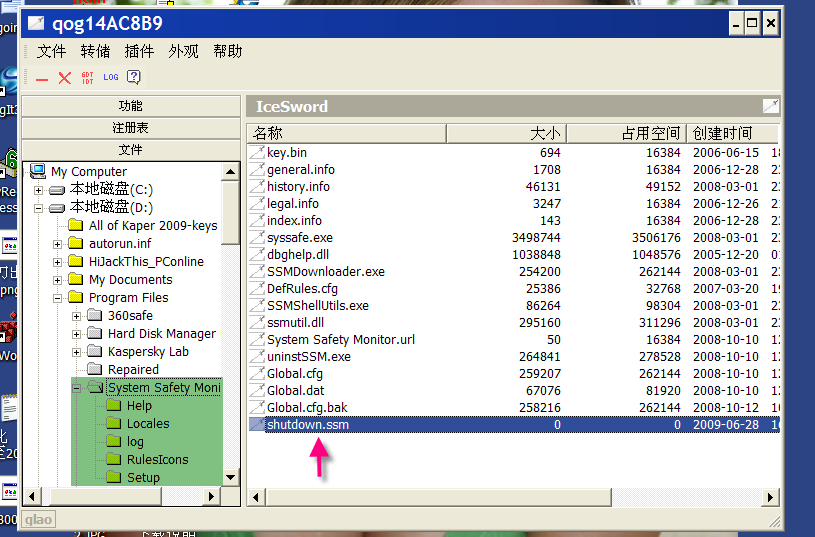Click the red minus toolbar icon
Screen dimensions: 815x537
pyautogui.click(x=42, y=79)
